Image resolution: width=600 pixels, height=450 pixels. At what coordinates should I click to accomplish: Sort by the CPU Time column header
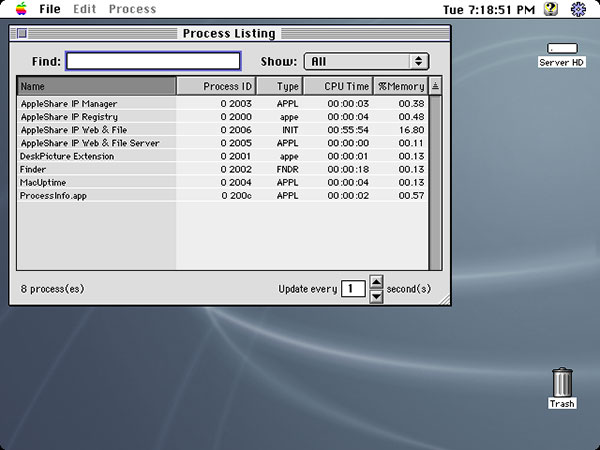[x=338, y=86]
